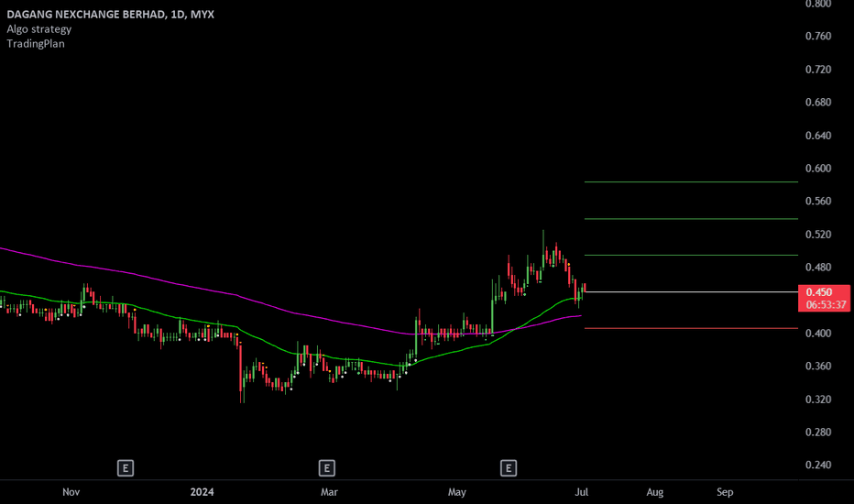The height and width of the screenshot is (504, 854).
Task: Click the 0.520 price axis label
Action: (x=818, y=235)
